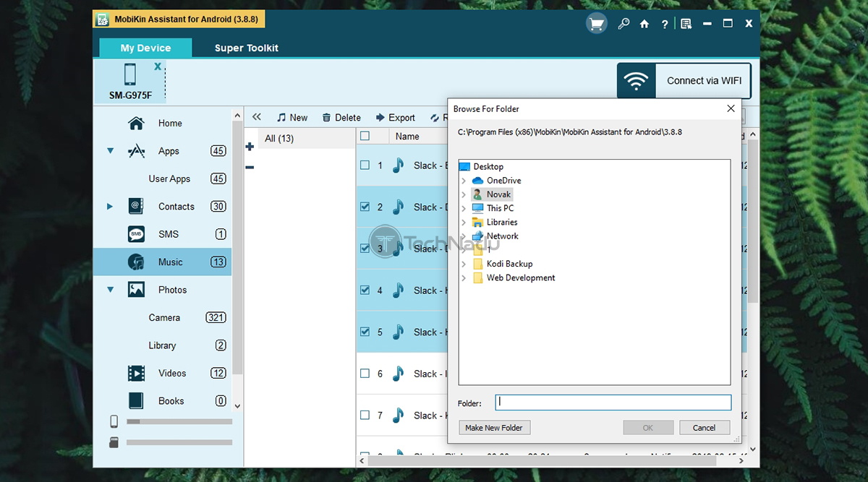Collapse the Photos section triangle
This screenshot has height=482, width=868.
110,290
